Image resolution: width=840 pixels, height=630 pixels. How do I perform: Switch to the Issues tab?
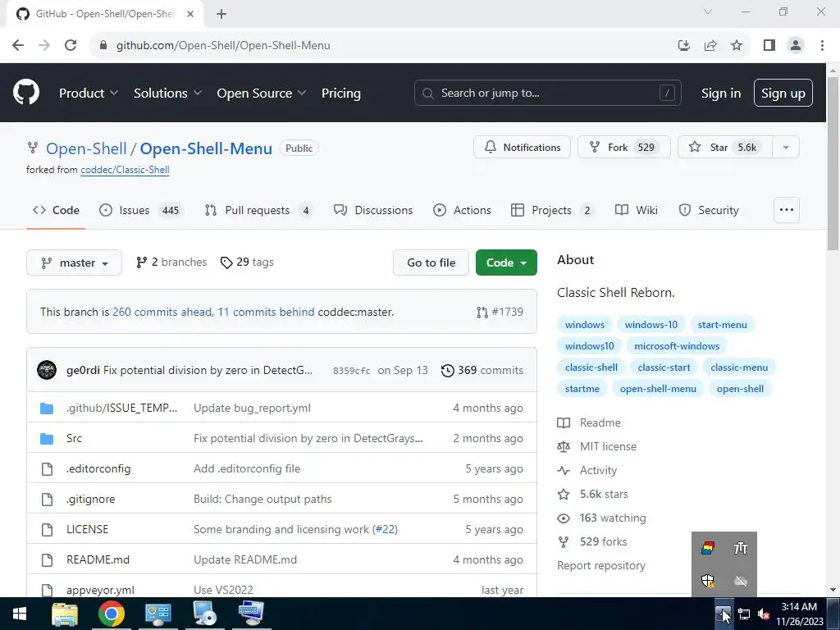pos(142,210)
